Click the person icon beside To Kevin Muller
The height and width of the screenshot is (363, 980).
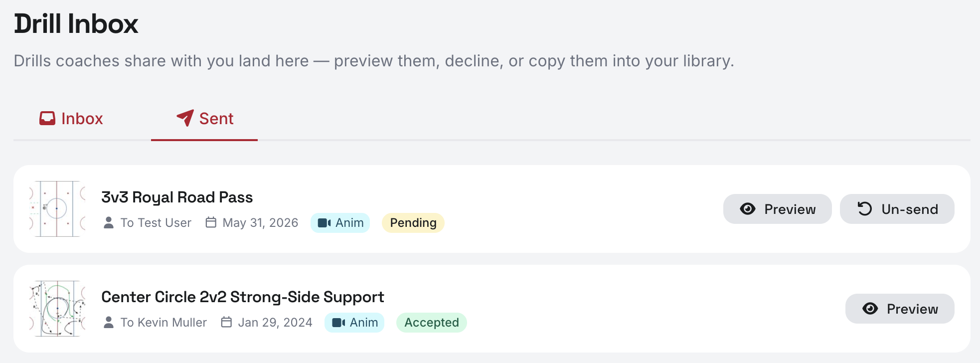pyautogui.click(x=108, y=322)
